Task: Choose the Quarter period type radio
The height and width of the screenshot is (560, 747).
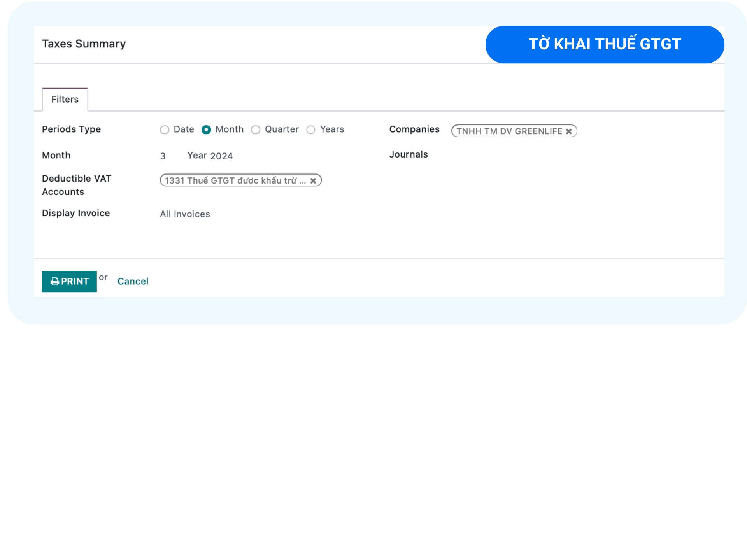Action: tap(255, 129)
